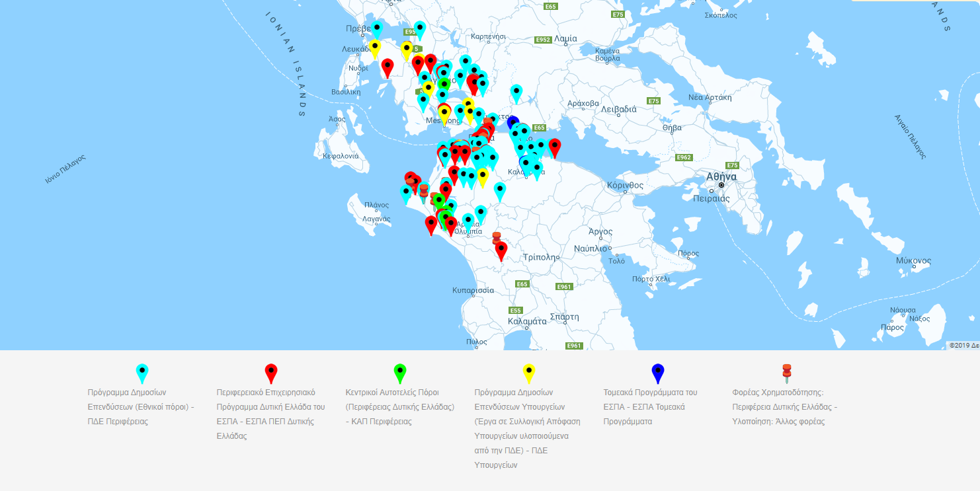Image resolution: width=980 pixels, height=491 pixels.
Task: Open the yellow marker next to Λευκάδα
Action: [x=375, y=48]
